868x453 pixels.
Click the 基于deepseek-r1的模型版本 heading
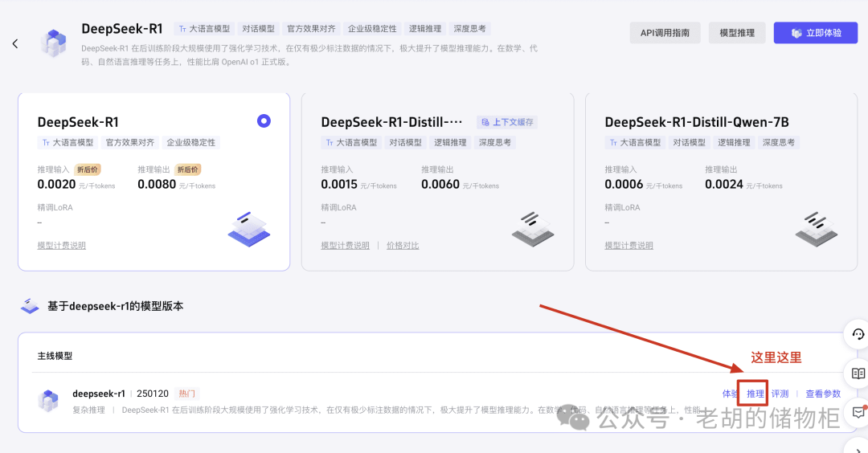pyautogui.click(x=115, y=306)
